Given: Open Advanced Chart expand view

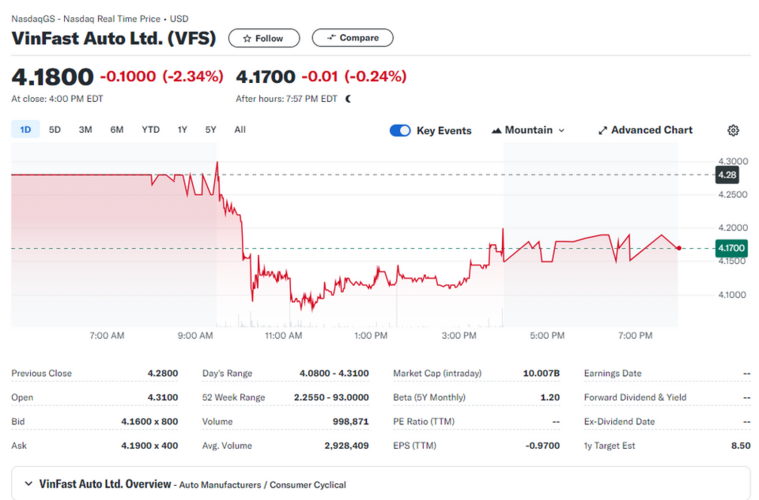Looking at the screenshot, I should tap(645, 130).
